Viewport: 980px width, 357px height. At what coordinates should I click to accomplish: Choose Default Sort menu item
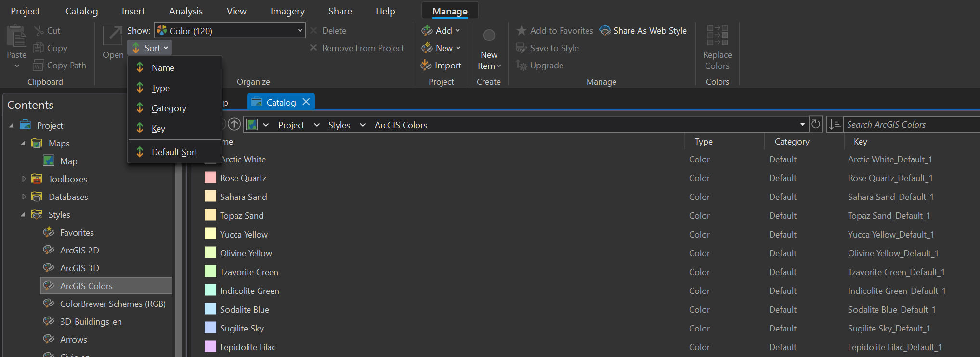(x=174, y=152)
